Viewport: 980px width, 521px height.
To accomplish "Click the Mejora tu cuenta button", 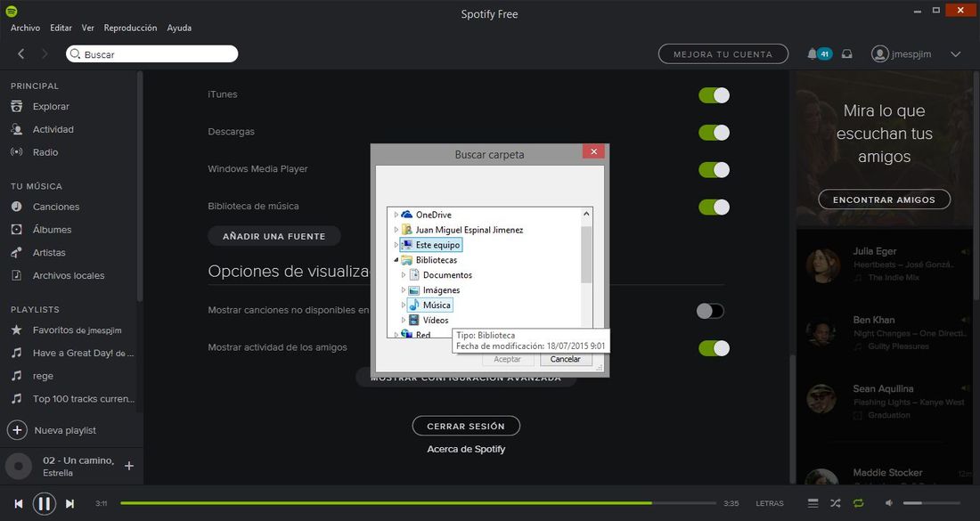I will [x=723, y=54].
